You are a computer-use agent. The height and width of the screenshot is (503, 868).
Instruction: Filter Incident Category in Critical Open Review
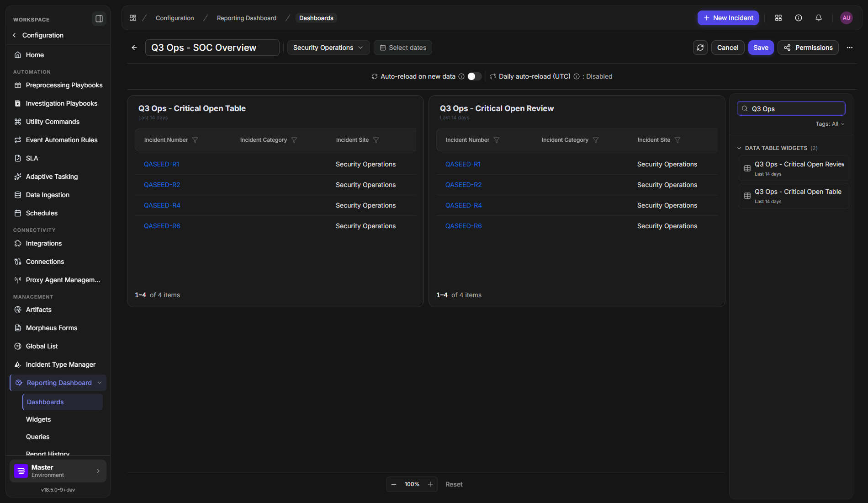(x=596, y=140)
